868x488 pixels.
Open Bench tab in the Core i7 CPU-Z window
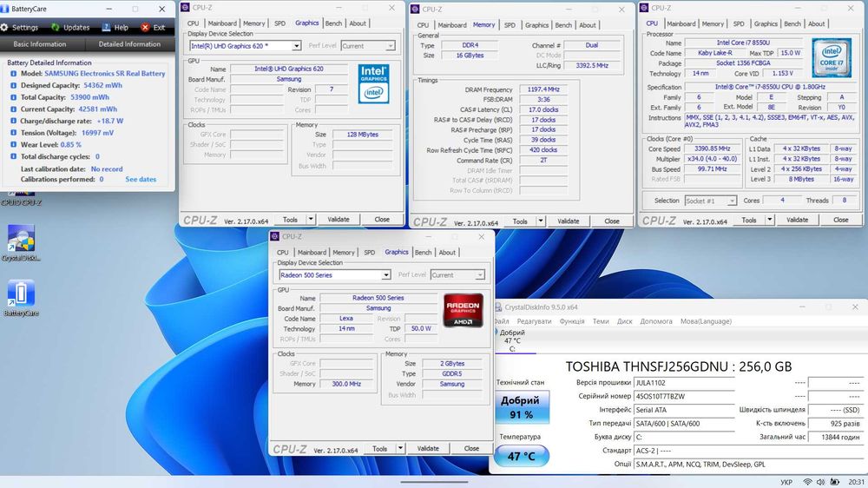[x=792, y=23]
